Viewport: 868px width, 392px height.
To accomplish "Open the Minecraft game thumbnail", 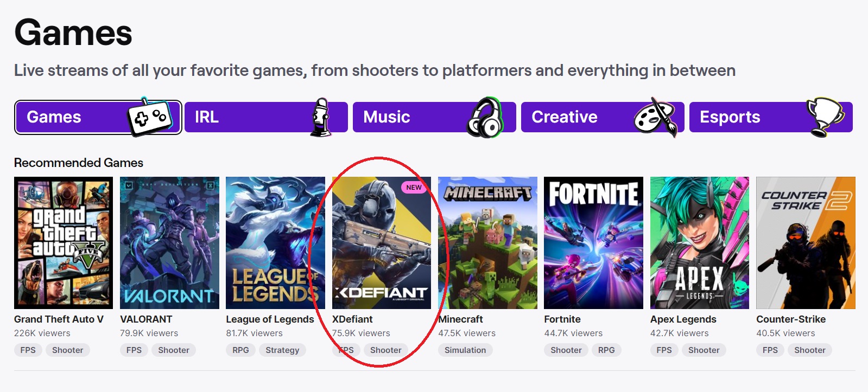I will point(487,243).
